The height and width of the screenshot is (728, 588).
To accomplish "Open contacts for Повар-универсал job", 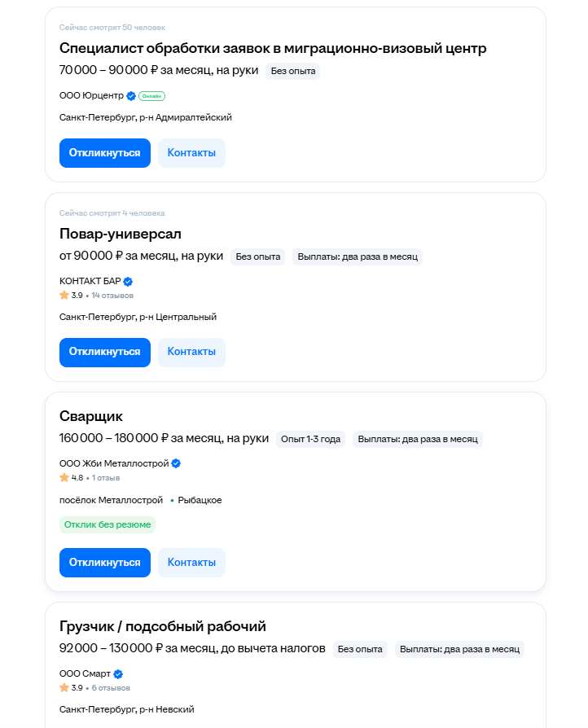I will pyautogui.click(x=191, y=352).
